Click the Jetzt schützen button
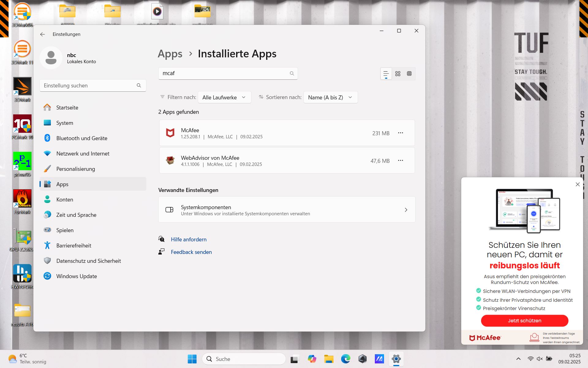588x368 pixels. pos(524,320)
